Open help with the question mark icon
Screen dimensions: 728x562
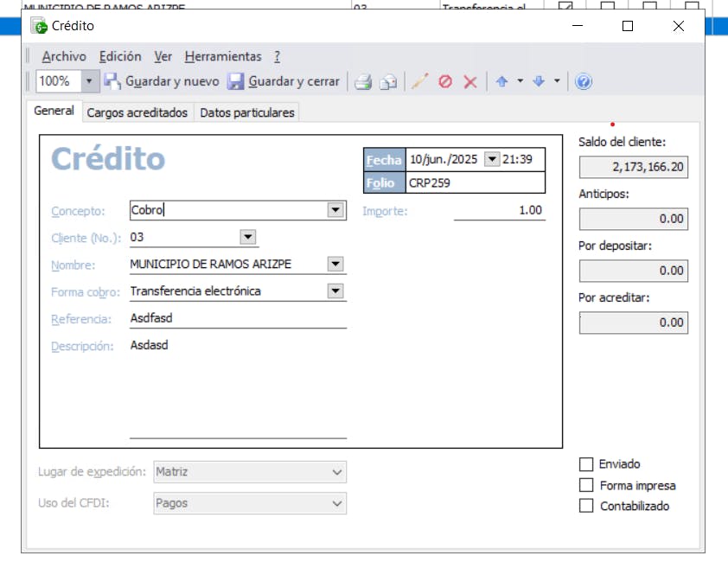coord(583,82)
